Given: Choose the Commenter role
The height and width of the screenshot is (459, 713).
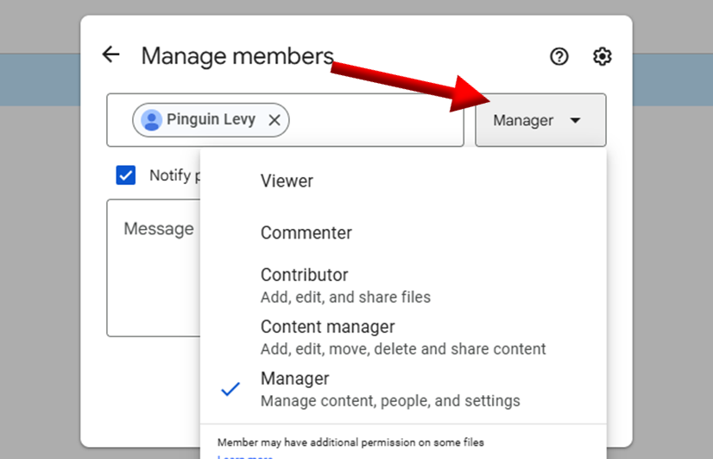Looking at the screenshot, I should click(306, 233).
